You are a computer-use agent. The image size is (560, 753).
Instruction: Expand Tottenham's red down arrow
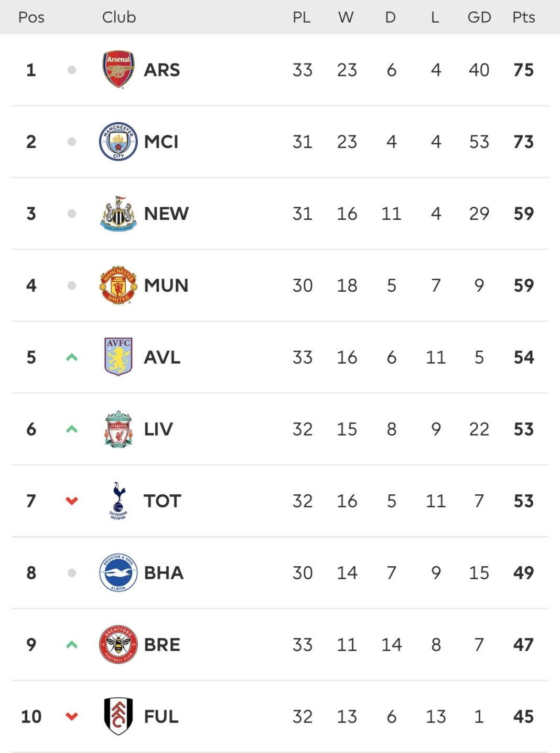tap(72, 501)
